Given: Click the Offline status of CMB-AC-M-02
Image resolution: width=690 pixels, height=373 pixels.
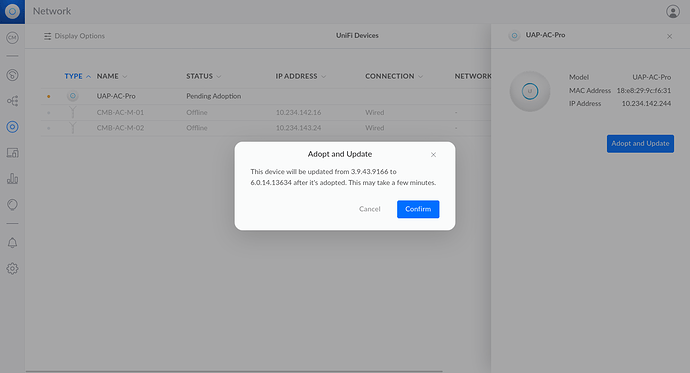Looking at the screenshot, I should [197, 128].
